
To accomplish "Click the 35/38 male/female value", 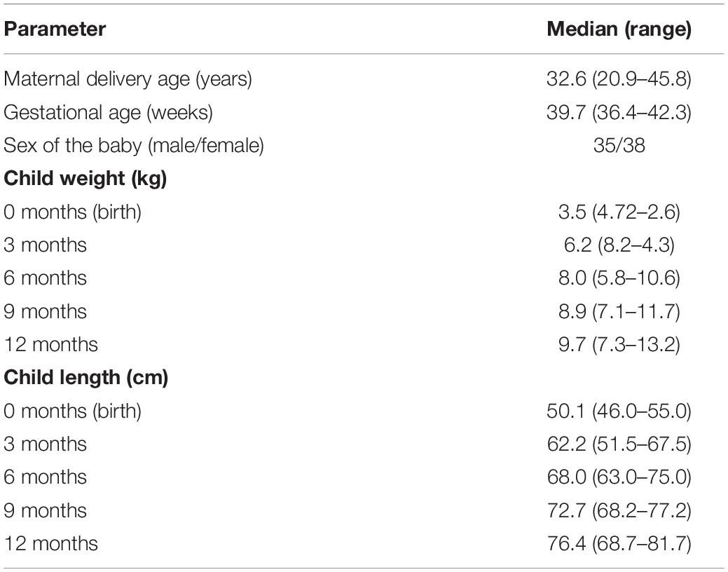I will (x=619, y=145).
